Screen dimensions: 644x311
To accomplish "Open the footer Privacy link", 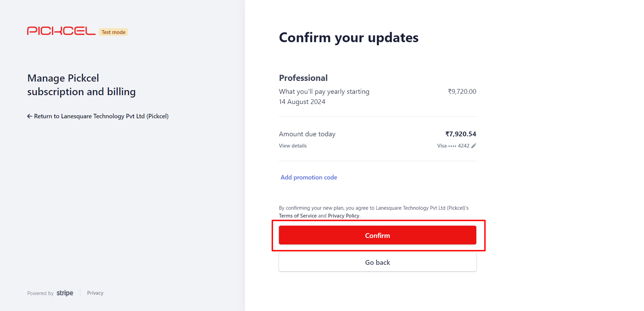I will 95,293.
